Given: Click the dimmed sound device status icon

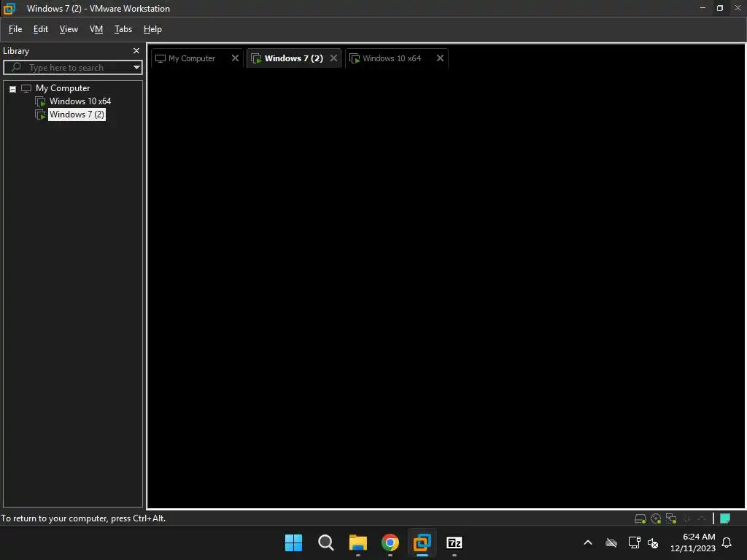Looking at the screenshot, I should (687, 518).
